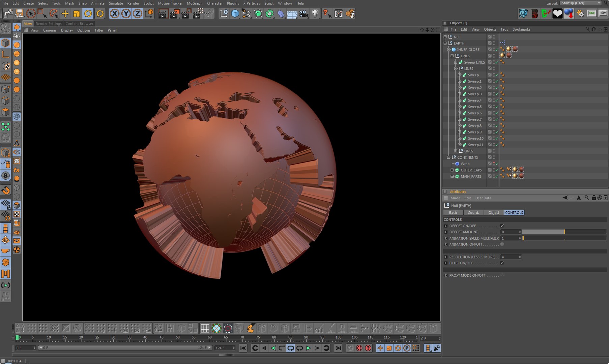Toggle OFFCET ON/OFF checkbox
The image size is (609, 364).
502,226
